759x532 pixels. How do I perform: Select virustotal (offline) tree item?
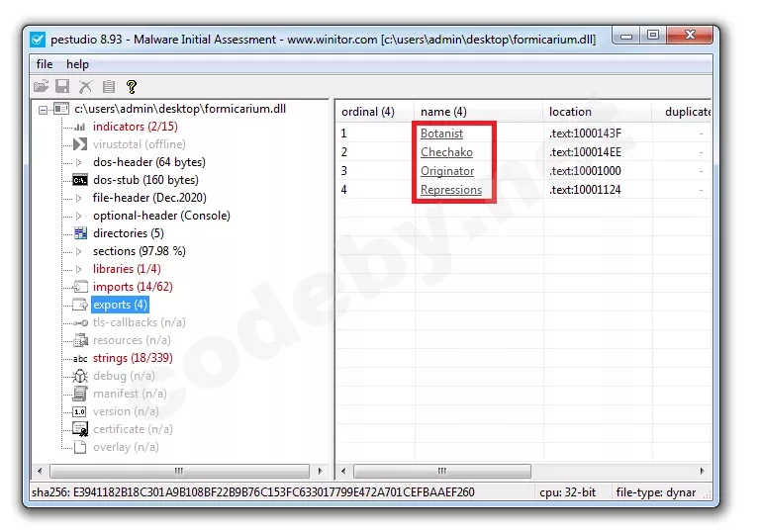pyautogui.click(x=139, y=144)
